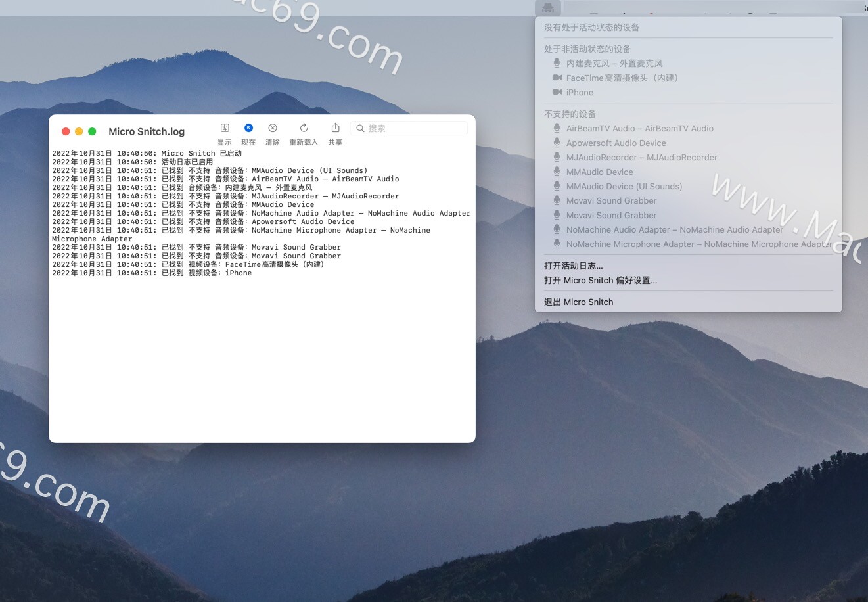Click microphone icon beside NoMachine Microphone Adapter in menu

click(557, 244)
